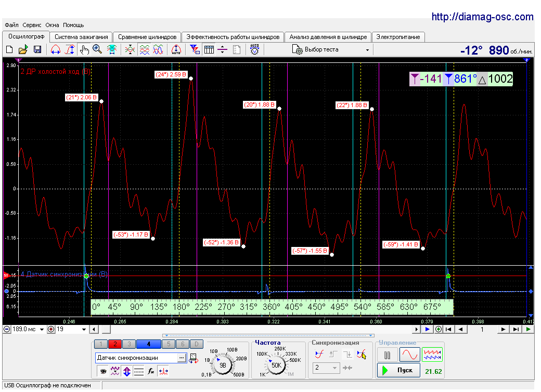Click the AUTO vertical scale icon
Screen dimensions: 541x392
point(176,49)
